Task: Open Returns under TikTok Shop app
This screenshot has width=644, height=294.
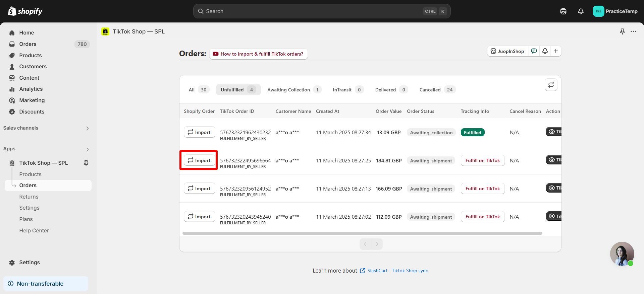Action: click(29, 197)
